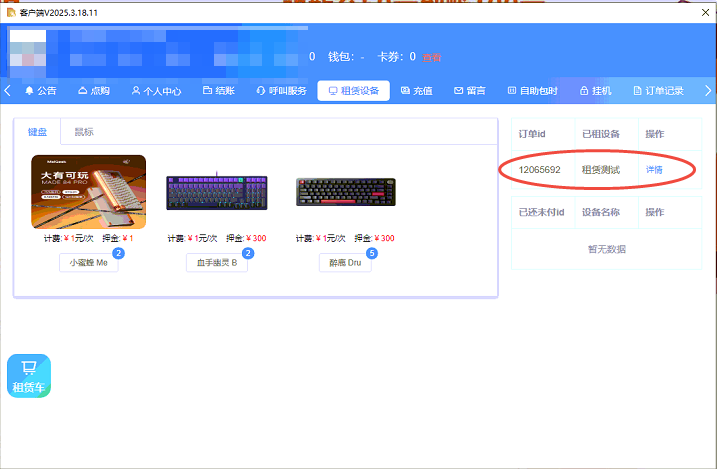Click the 结账 checkout folder icon
The image size is (717, 469).
207,91
